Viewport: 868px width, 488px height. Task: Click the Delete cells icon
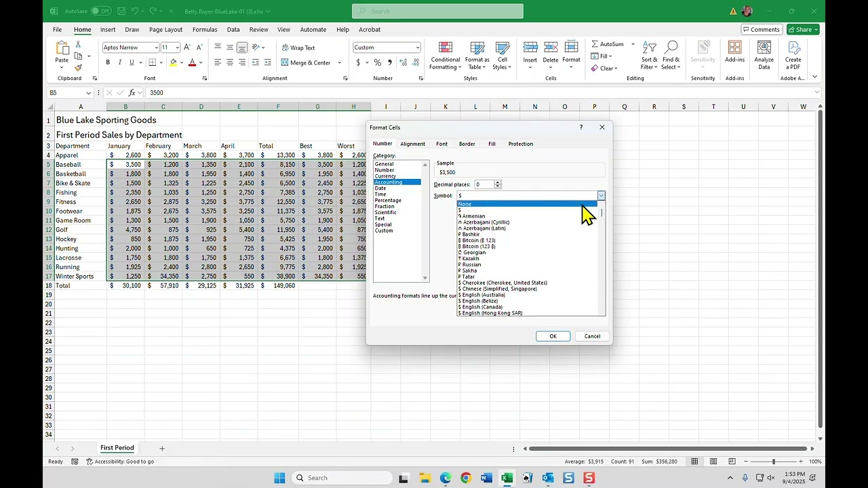[551, 47]
